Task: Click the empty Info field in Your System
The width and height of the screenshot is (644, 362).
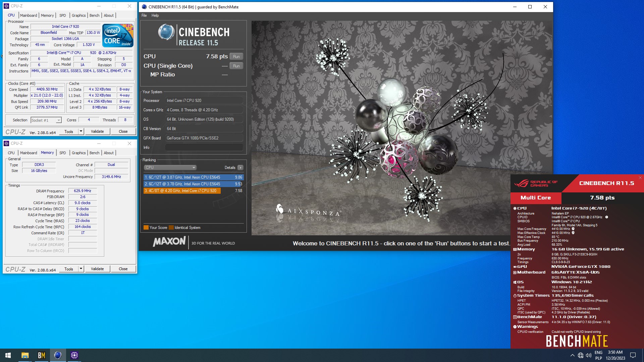Action: (204, 147)
